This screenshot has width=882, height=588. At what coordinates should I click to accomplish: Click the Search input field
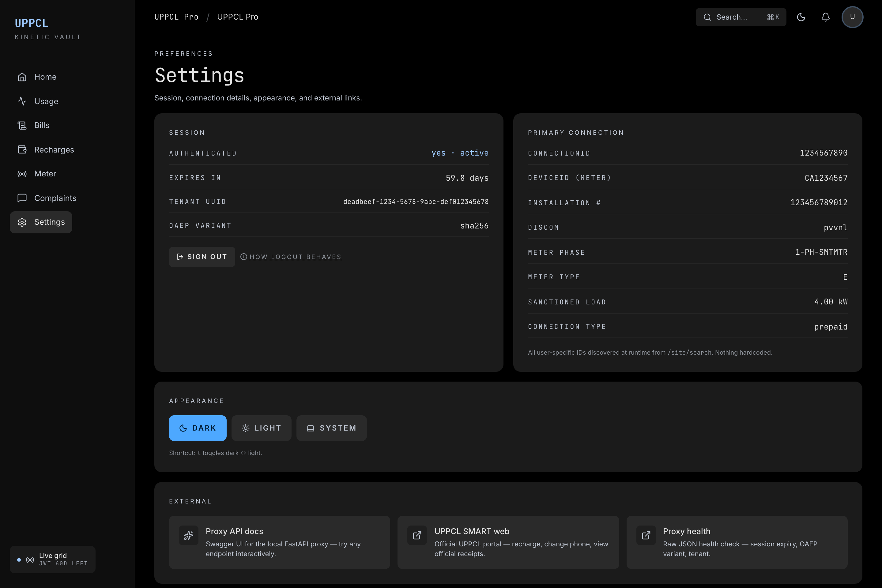point(741,17)
